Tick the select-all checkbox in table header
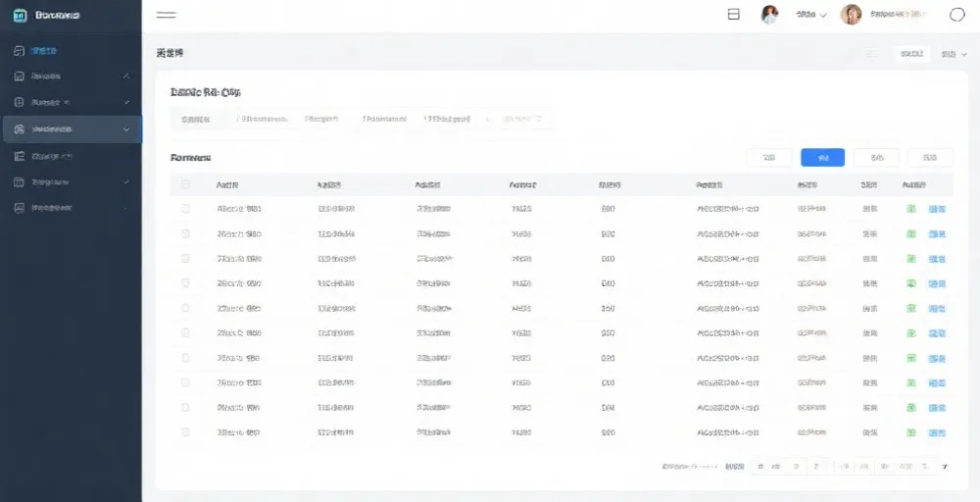 (185, 184)
